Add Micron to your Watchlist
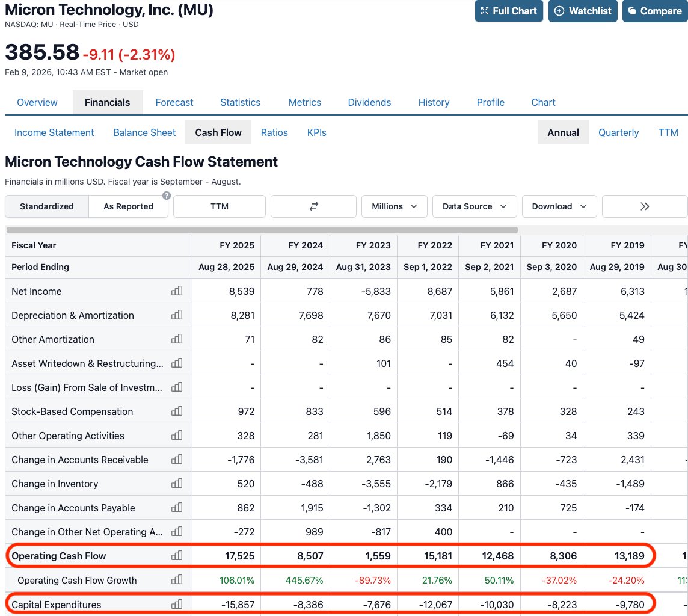The width and height of the screenshot is (688, 616). [583, 11]
